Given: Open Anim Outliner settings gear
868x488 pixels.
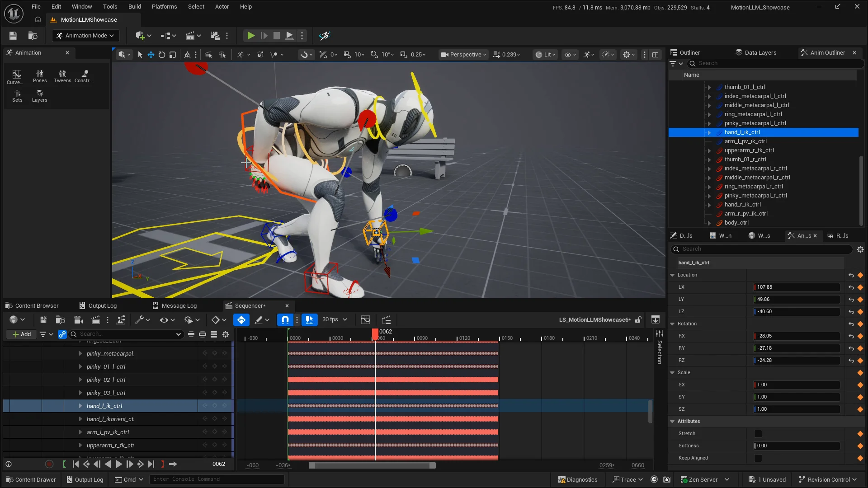Looking at the screenshot, I should coord(860,249).
